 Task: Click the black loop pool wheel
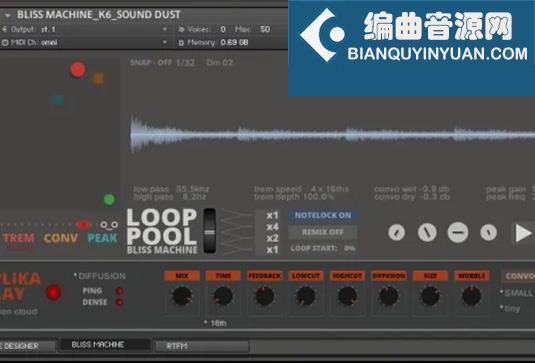tap(209, 231)
